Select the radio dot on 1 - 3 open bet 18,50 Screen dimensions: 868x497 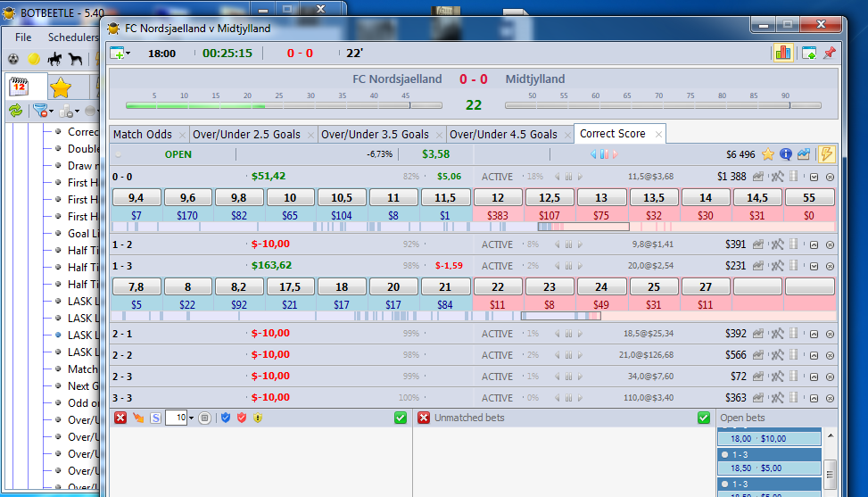tap(724, 454)
